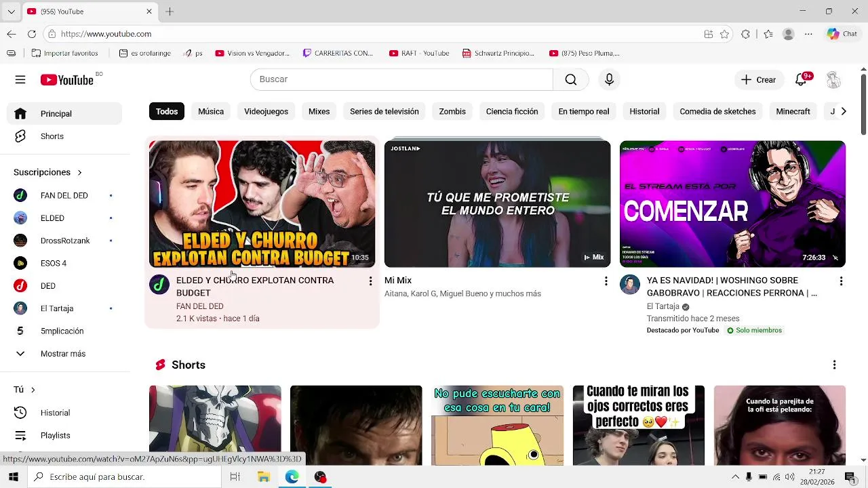Open the Mi Mix title link
Image resolution: width=868 pixels, height=488 pixels.
pos(398,281)
